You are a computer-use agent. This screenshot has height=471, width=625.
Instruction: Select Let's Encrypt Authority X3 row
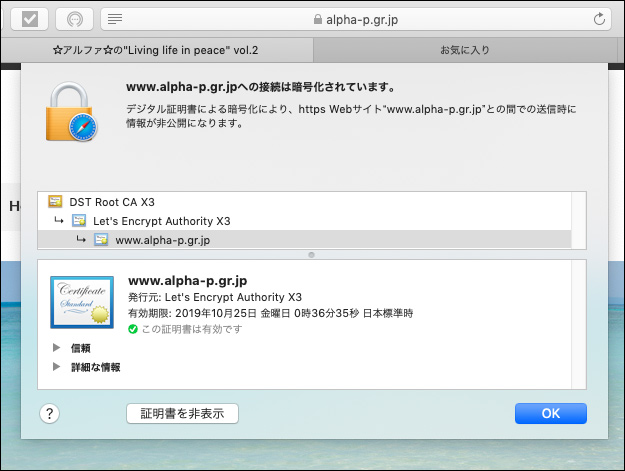tap(305, 221)
